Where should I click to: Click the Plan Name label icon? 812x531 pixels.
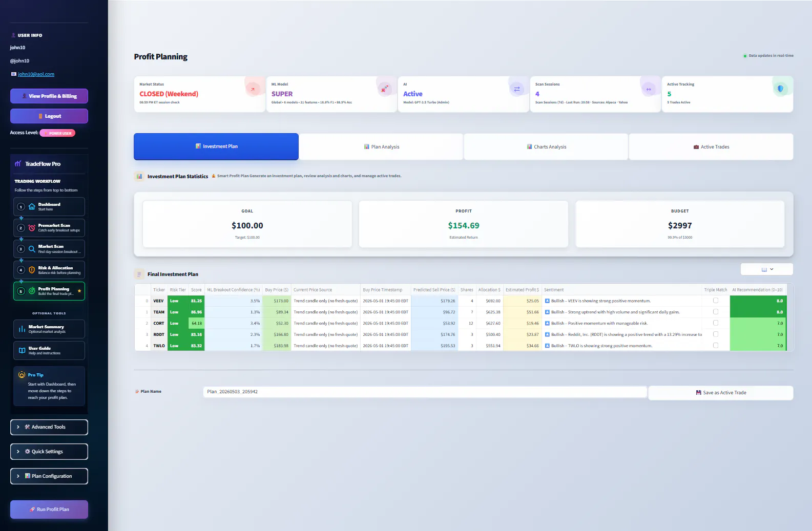[x=137, y=392]
